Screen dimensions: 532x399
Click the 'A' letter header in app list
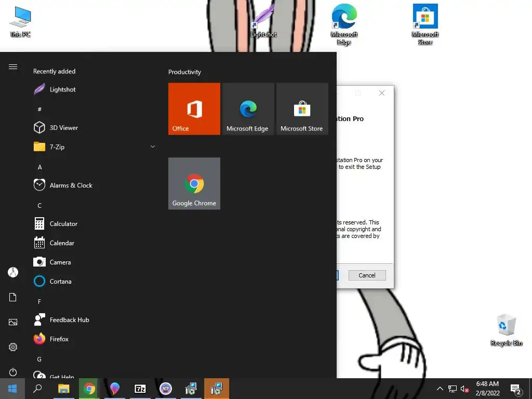(39, 167)
